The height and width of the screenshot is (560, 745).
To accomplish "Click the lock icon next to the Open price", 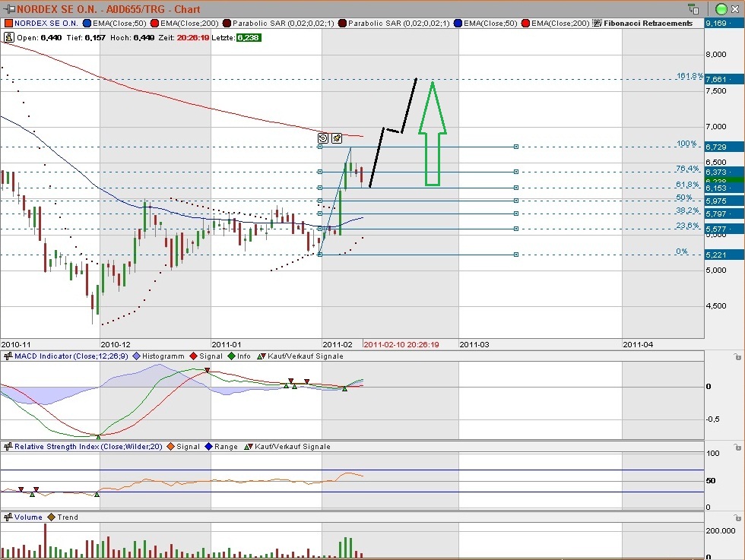I will click(x=7, y=37).
